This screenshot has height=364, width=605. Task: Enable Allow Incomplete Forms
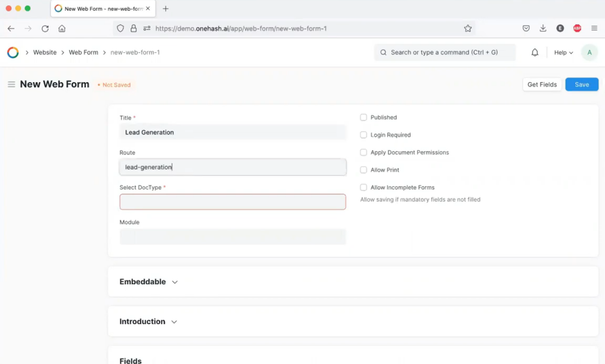click(363, 187)
